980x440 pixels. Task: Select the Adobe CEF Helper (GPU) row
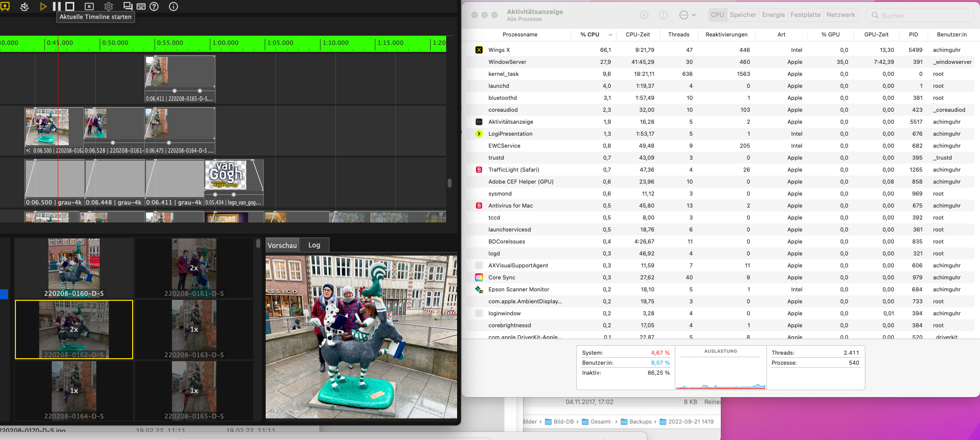pyautogui.click(x=721, y=182)
